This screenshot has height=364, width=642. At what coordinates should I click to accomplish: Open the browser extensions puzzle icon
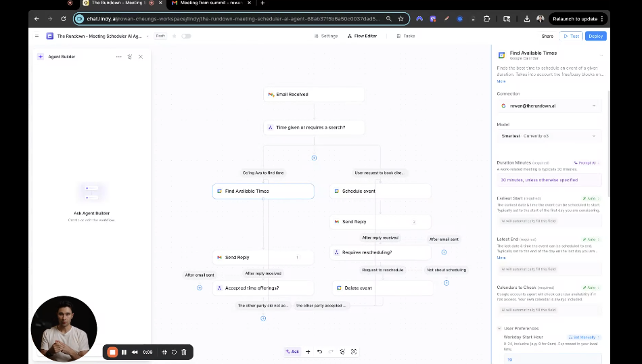(487, 19)
